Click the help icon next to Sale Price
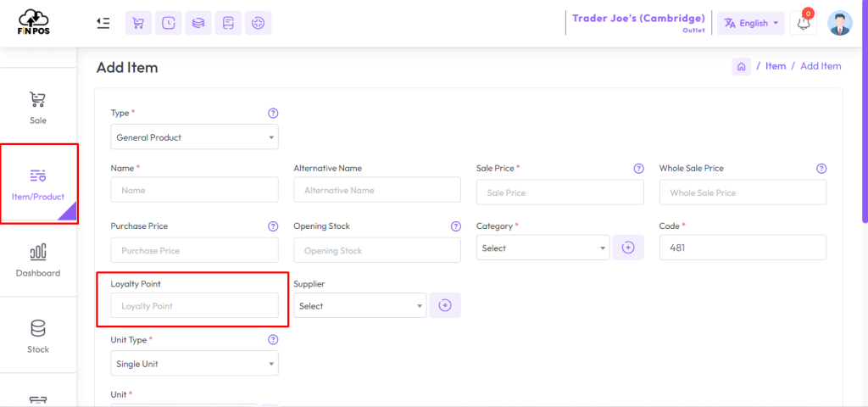 (638, 169)
